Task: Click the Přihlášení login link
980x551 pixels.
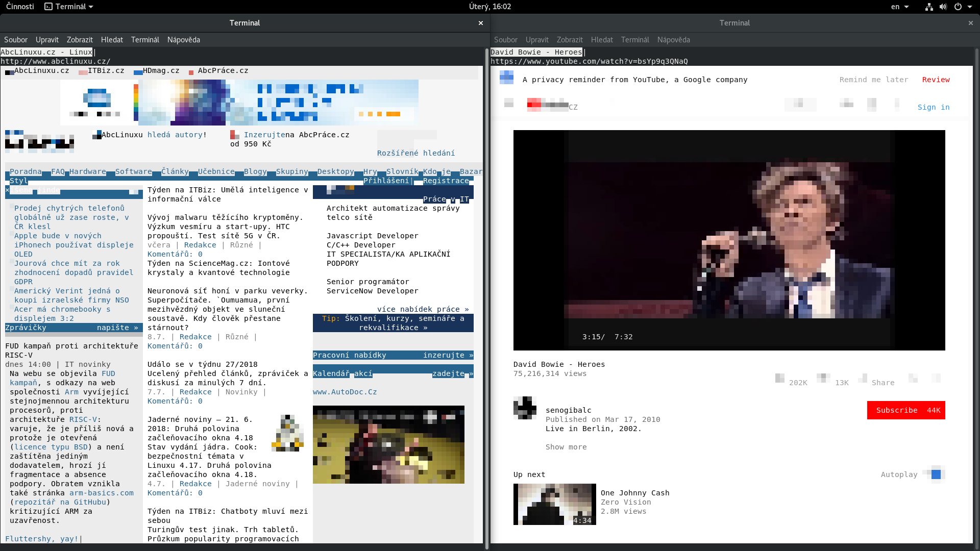Action: [386, 181]
